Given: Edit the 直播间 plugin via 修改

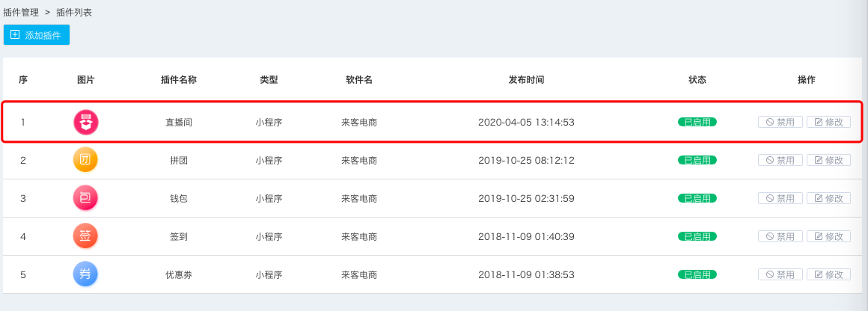Looking at the screenshot, I should 828,123.
